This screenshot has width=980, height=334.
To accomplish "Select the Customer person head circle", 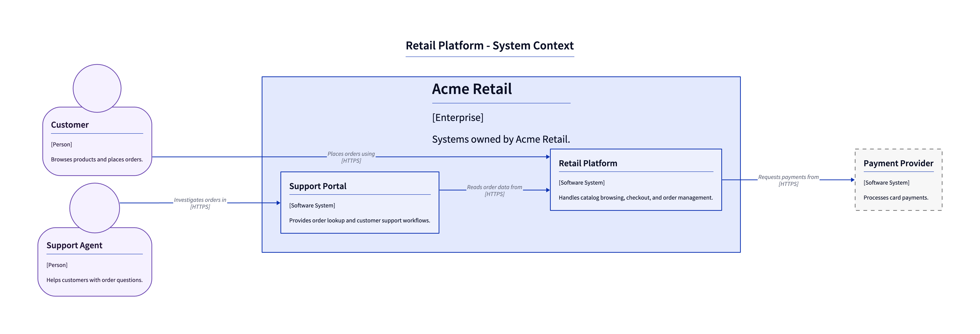I will pos(97,88).
